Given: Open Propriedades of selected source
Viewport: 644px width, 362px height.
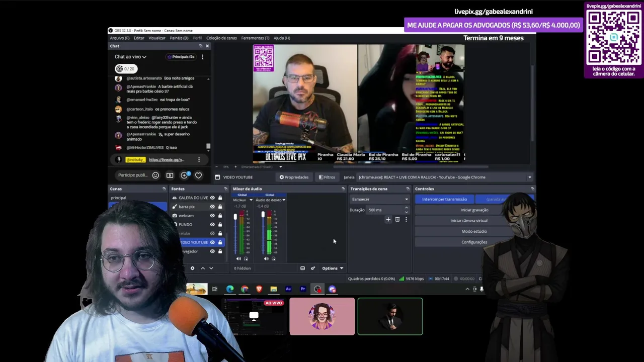Looking at the screenshot, I should 294,177.
